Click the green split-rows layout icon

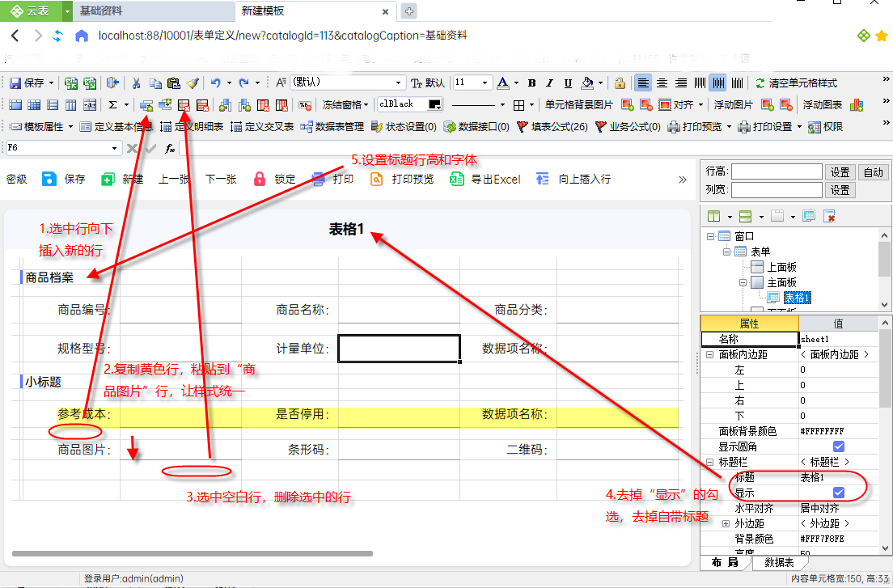click(x=745, y=216)
